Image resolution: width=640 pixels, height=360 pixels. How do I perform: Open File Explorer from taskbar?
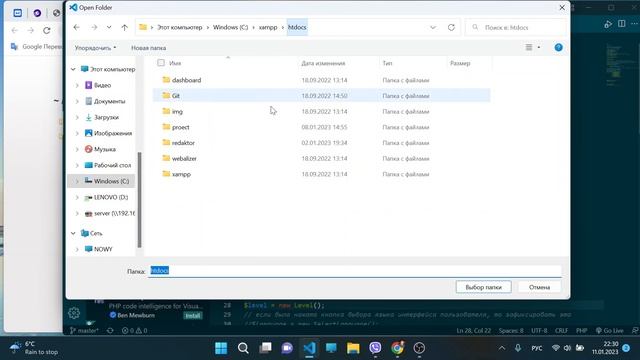(x=353, y=348)
